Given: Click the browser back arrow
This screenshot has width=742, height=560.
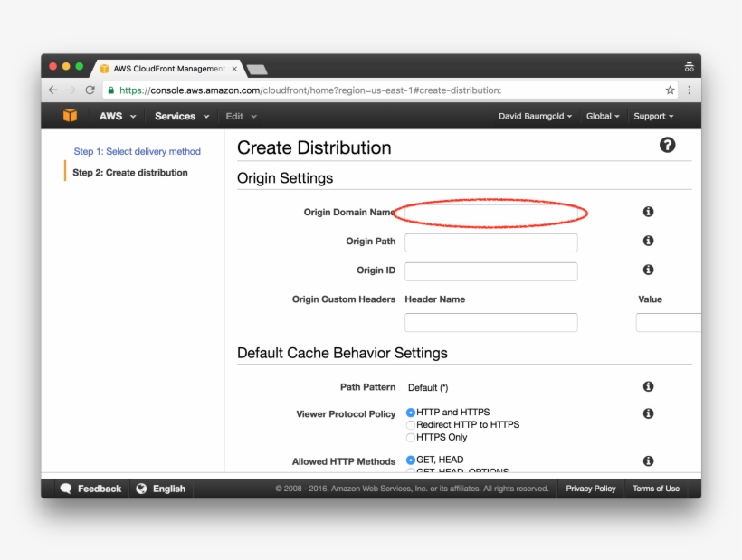Looking at the screenshot, I should (x=53, y=90).
